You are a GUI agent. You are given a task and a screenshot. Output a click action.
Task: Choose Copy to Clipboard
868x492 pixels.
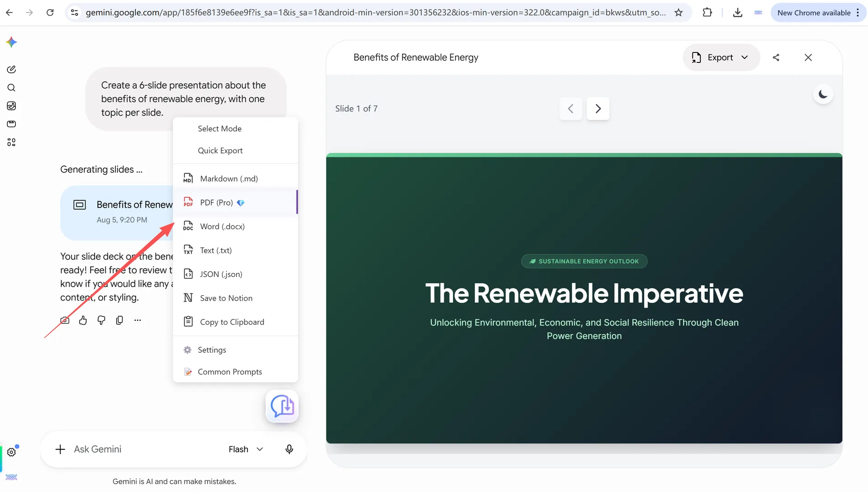click(236, 322)
